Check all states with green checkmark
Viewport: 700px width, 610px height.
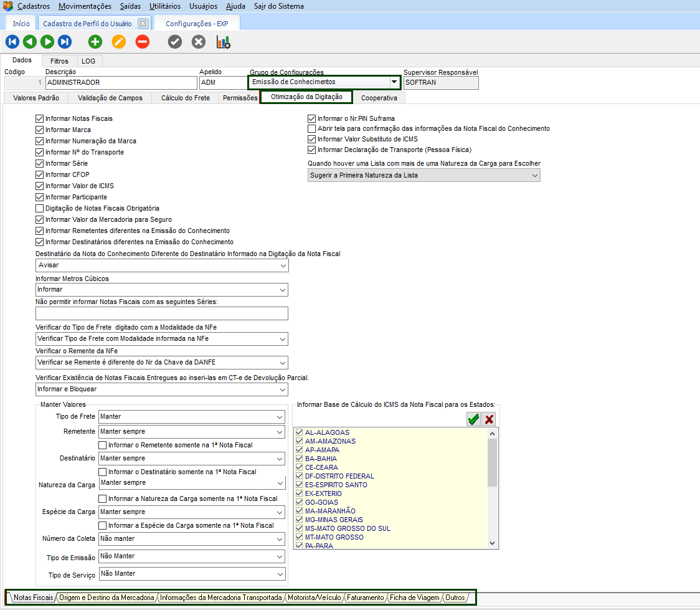click(x=474, y=419)
